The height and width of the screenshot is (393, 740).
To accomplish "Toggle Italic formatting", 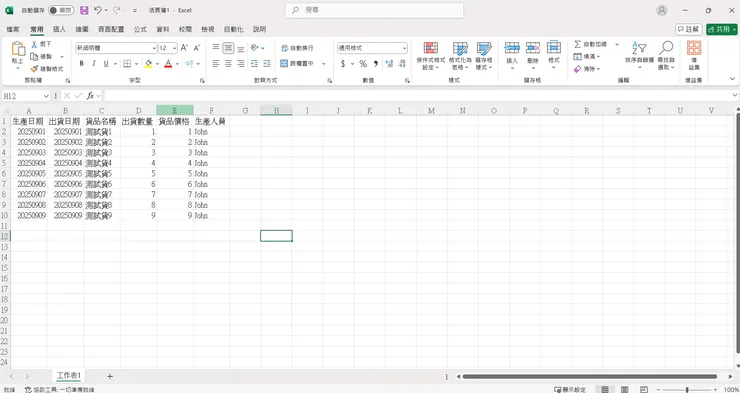I will tap(93, 63).
